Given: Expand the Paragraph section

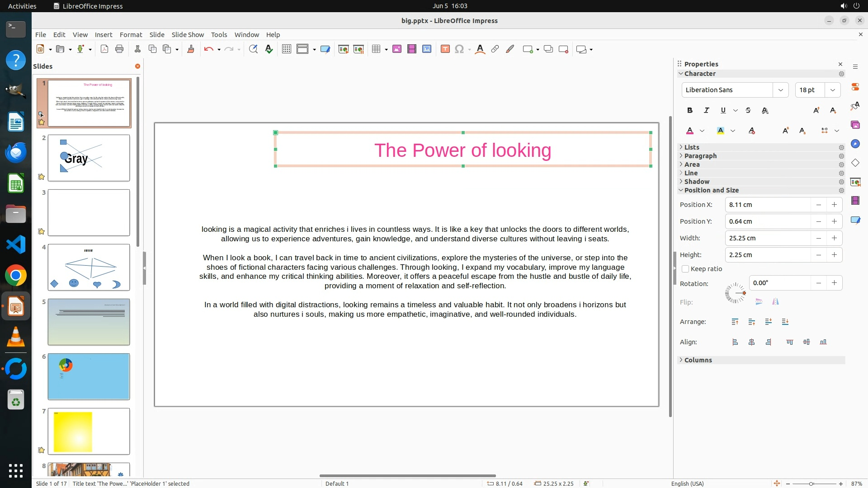Looking at the screenshot, I should [x=700, y=156].
